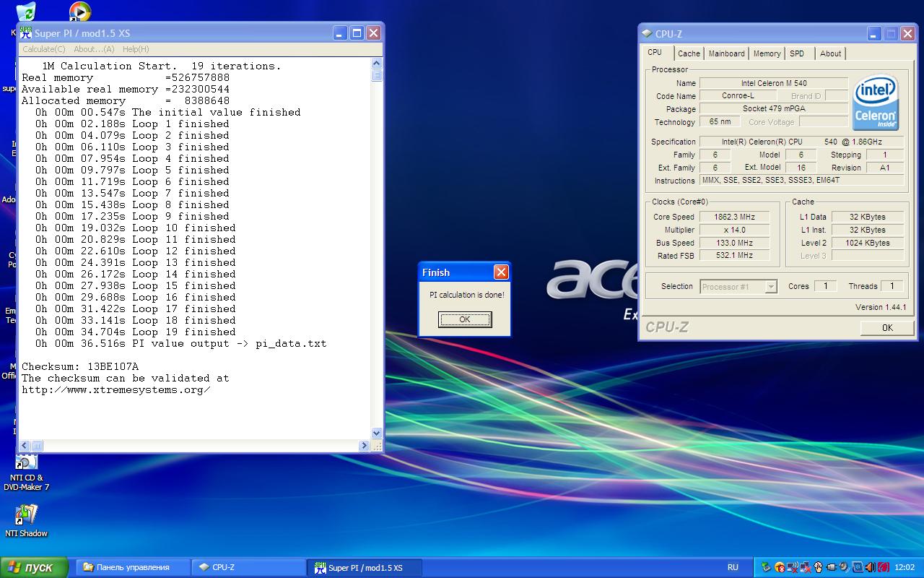Click Super PI horizontal scrollbar left arrow
The image size is (924, 578).
25,446
